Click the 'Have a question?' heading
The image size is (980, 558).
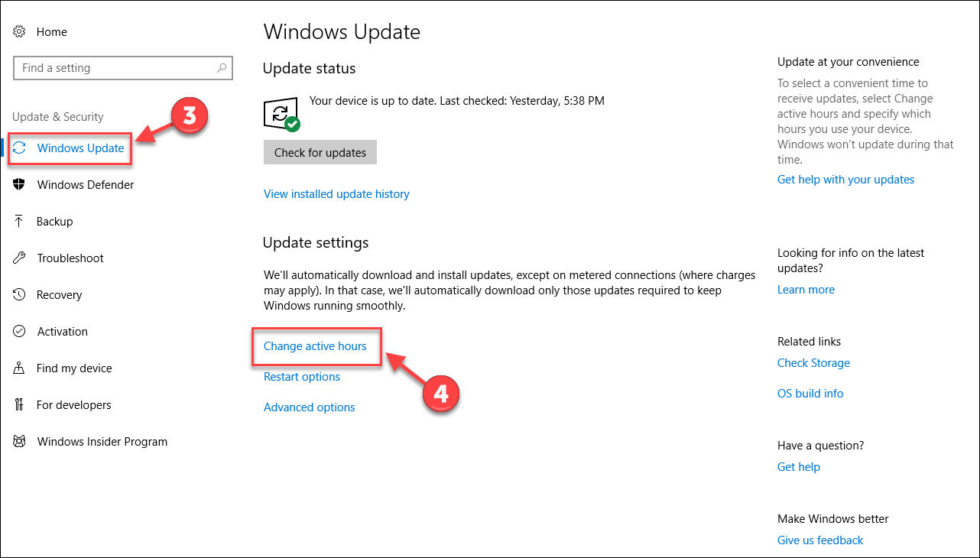pyautogui.click(x=821, y=446)
